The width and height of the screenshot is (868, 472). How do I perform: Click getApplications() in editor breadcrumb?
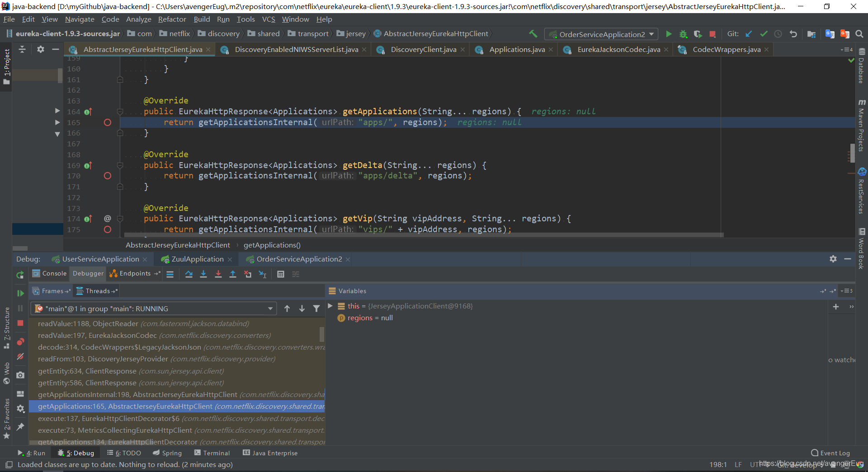point(272,245)
